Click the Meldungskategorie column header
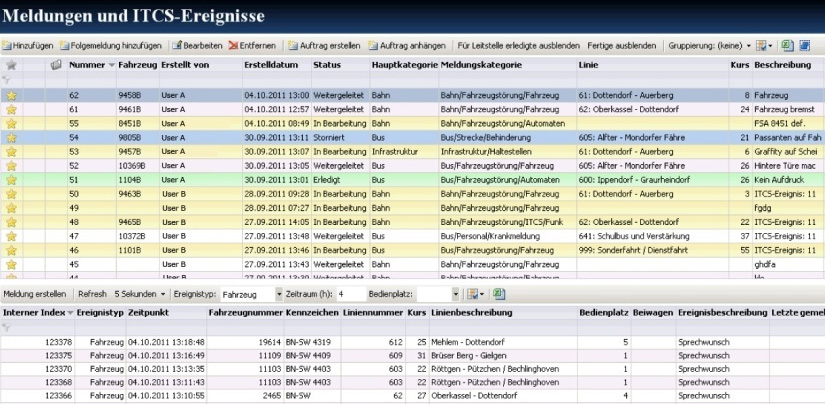 click(508, 65)
